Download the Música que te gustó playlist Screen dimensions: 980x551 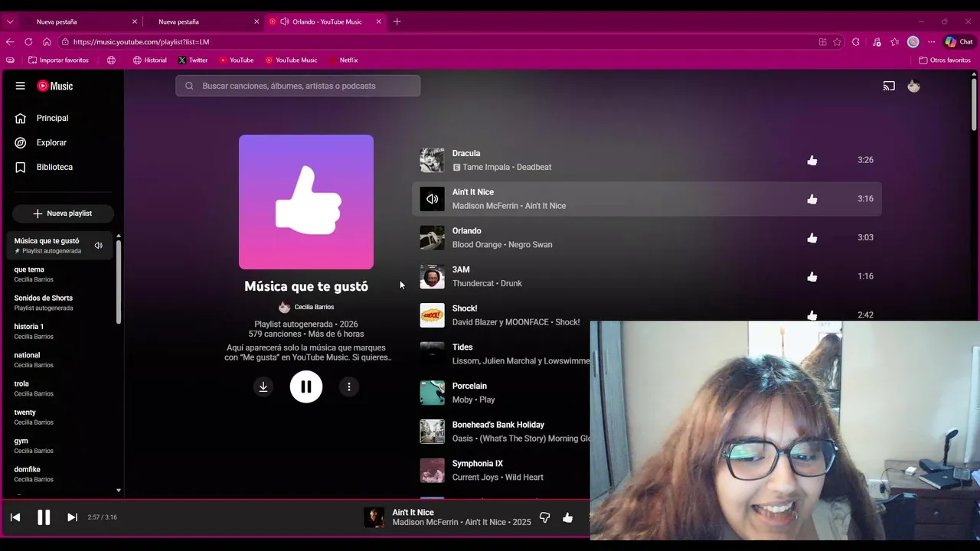click(x=263, y=386)
